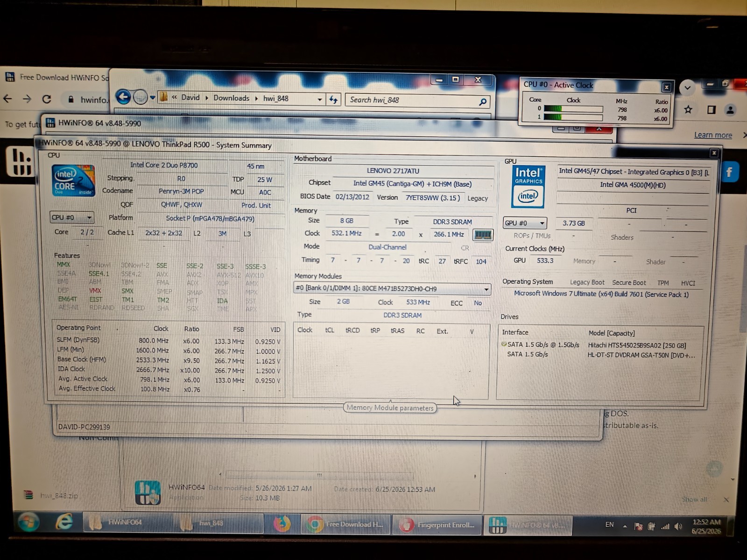747x560 pixels.
Task: Go forward in Chrome browser
Action: click(x=27, y=99)
